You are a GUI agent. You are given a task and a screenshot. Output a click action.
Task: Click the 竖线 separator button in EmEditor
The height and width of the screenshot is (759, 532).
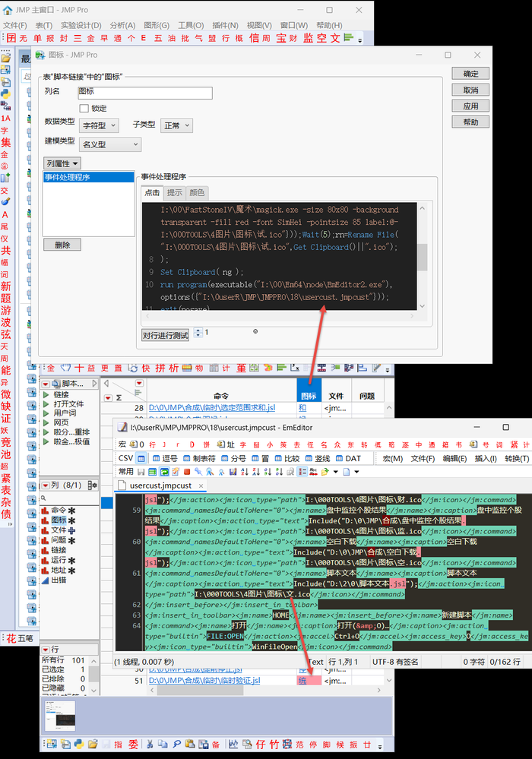pyautogui.click(x=318, y=458)
